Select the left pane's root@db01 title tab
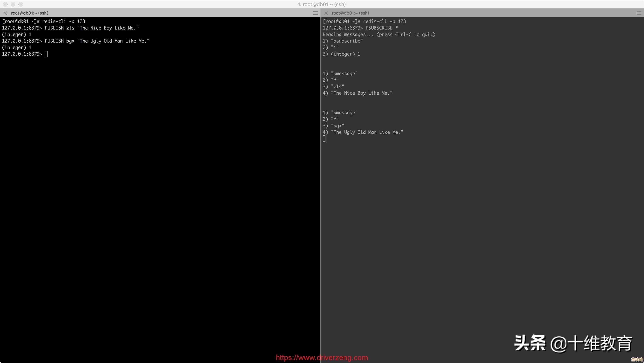The image size is (644, 363). pos(30,13)
